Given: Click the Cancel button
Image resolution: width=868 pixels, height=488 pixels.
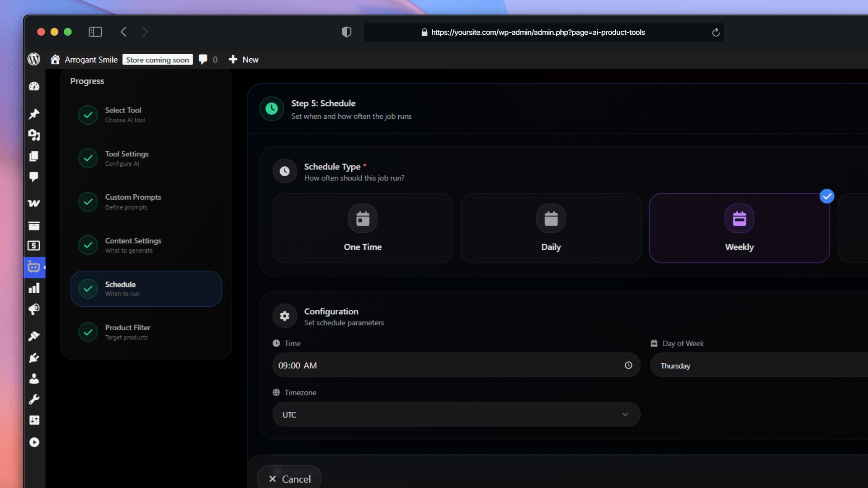Looking at the screenshot, I should 289,479.
